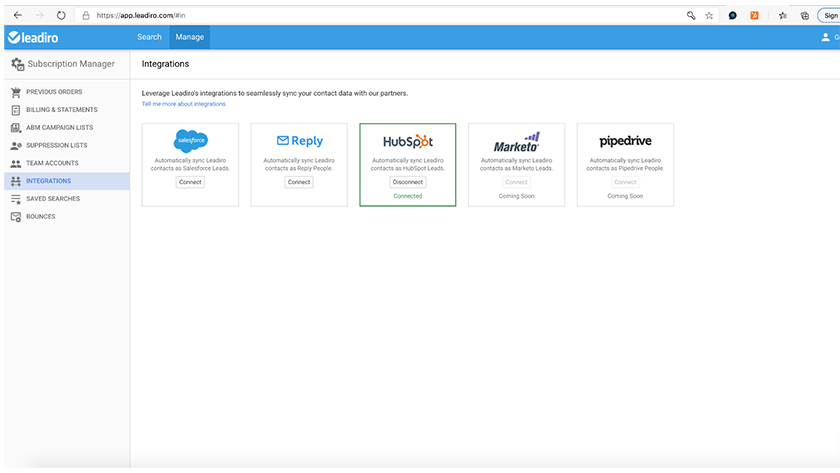Click the browser back arrow
The height and width of the screenshot is (473, 840).
(18, 16)
